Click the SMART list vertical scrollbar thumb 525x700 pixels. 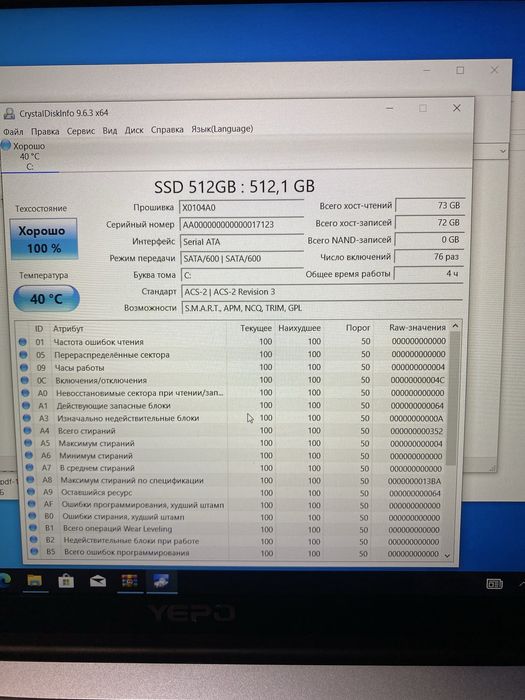click(x=453, y=398)
